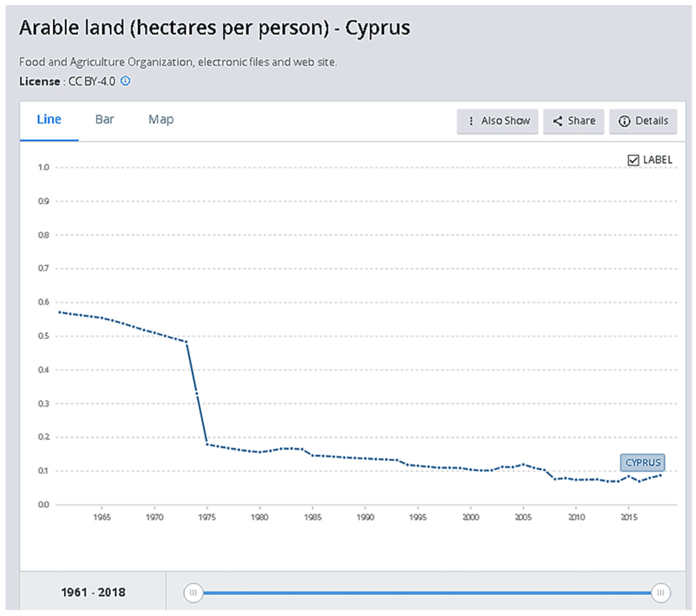Image resolution: width=696 pixels, height=616 pixels.
Task: Click the Also Show three-dot icon
Action: click(471, 121)
